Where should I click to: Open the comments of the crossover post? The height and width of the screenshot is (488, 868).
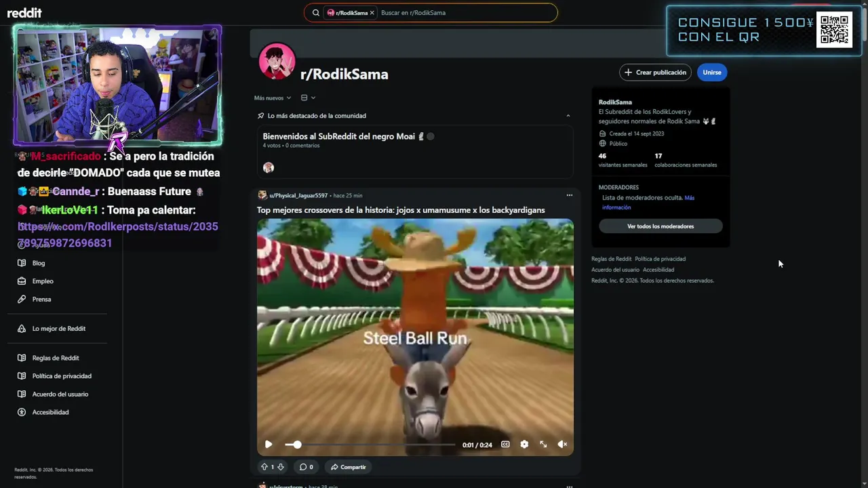click(307, 467)
